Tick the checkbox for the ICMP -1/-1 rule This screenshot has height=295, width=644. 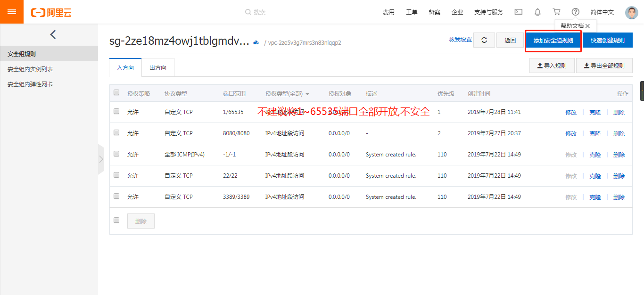tap(116, 154)
